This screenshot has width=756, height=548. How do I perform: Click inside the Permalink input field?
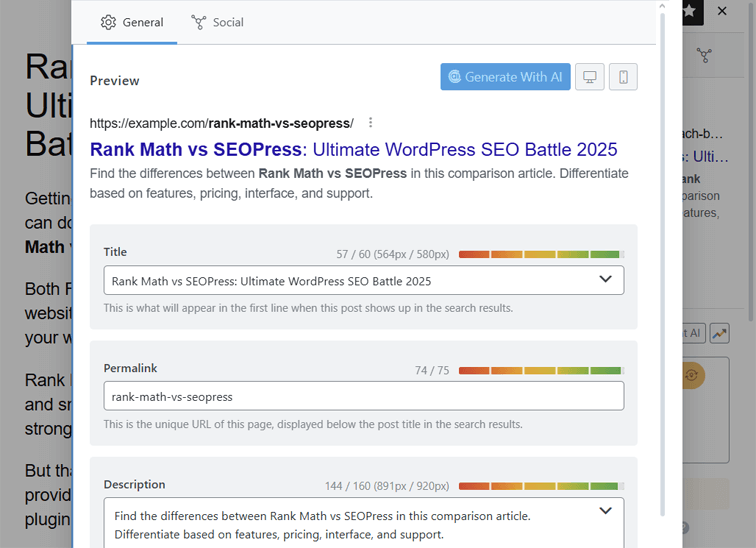[x=364, y=396]
